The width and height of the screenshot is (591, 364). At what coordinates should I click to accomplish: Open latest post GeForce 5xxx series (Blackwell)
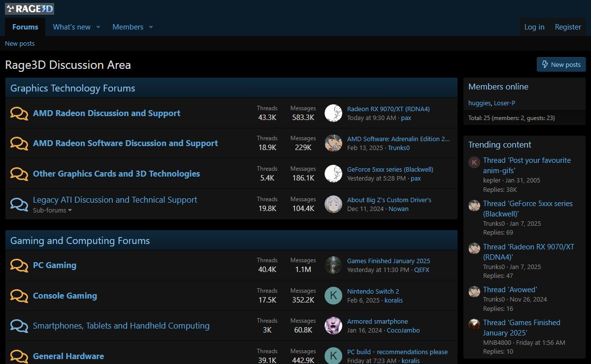[x=390, y=170]
